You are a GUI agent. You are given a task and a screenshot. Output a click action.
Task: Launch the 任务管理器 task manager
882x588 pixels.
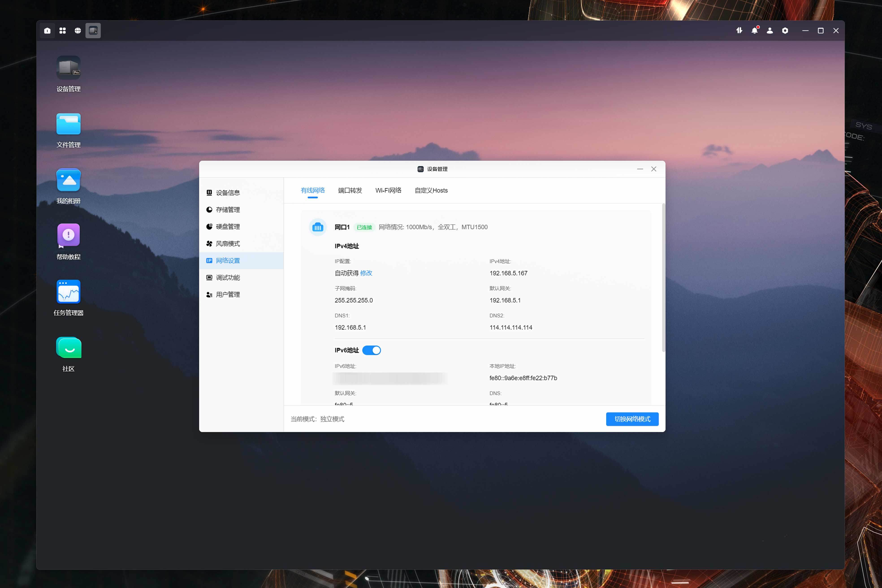click(x=68, y=292)
